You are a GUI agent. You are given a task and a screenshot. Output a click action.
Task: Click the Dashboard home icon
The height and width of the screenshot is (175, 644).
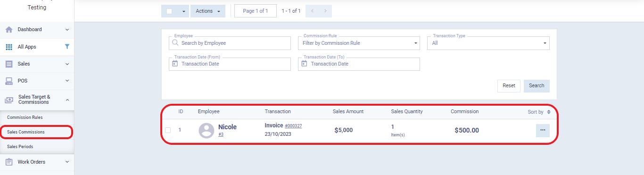tap(9, 29)
